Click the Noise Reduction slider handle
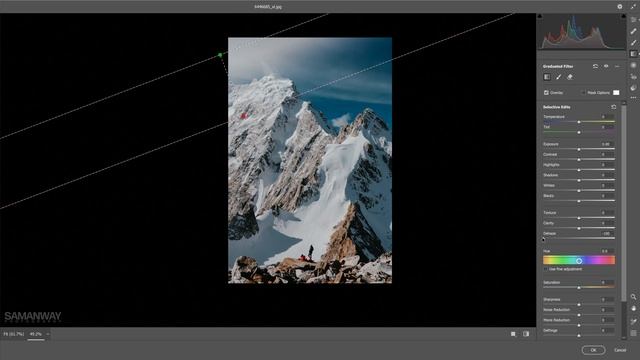Screen dimensions: 640x360 pyautogui.click(x=579, y=315)
